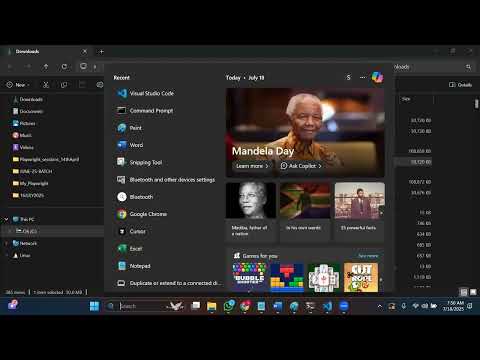This screenshot has width=480, height=360.
Task: Open Paint from the Recent list
Action: 129,128
